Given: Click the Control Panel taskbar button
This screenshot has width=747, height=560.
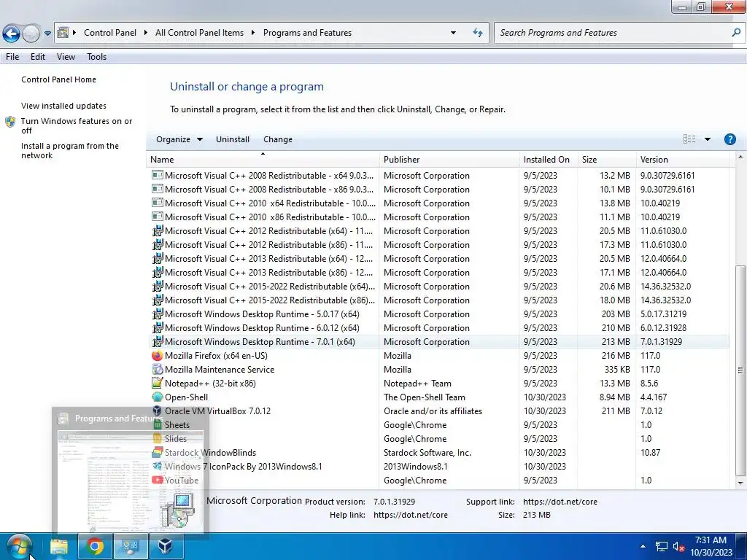Looking at the screenshot, I should point(130,547).
